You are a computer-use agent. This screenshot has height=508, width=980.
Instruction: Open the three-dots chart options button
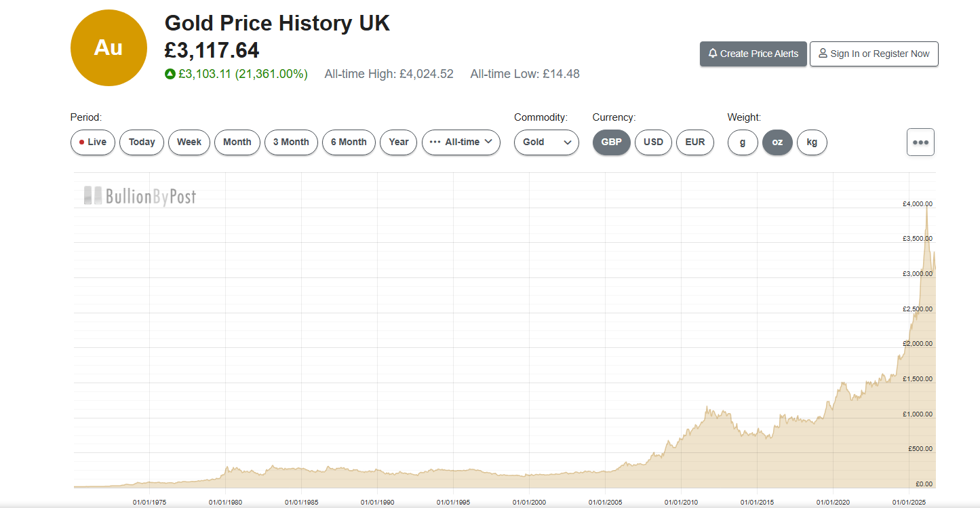tap(920, 142)
